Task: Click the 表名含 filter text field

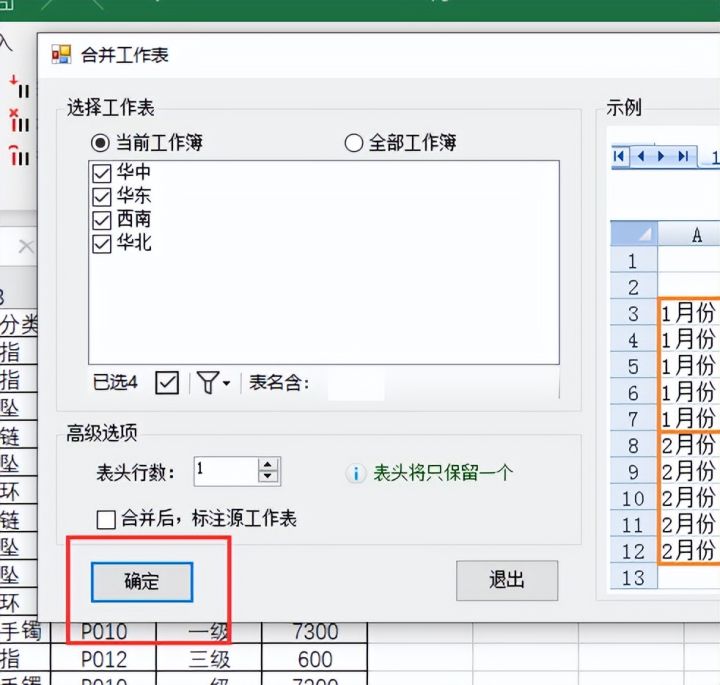Action: pyautogui.click(x=356, y=383)
